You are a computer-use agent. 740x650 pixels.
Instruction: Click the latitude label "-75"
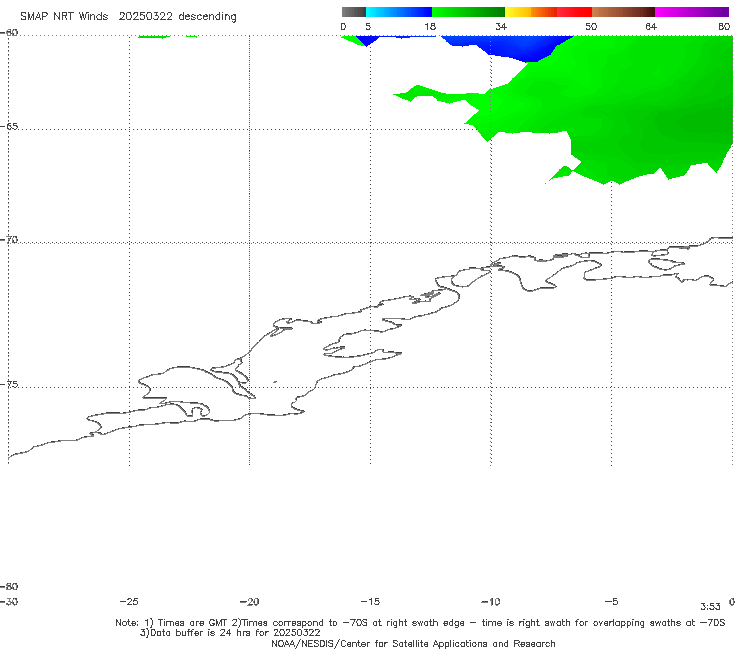pos(9,384)
